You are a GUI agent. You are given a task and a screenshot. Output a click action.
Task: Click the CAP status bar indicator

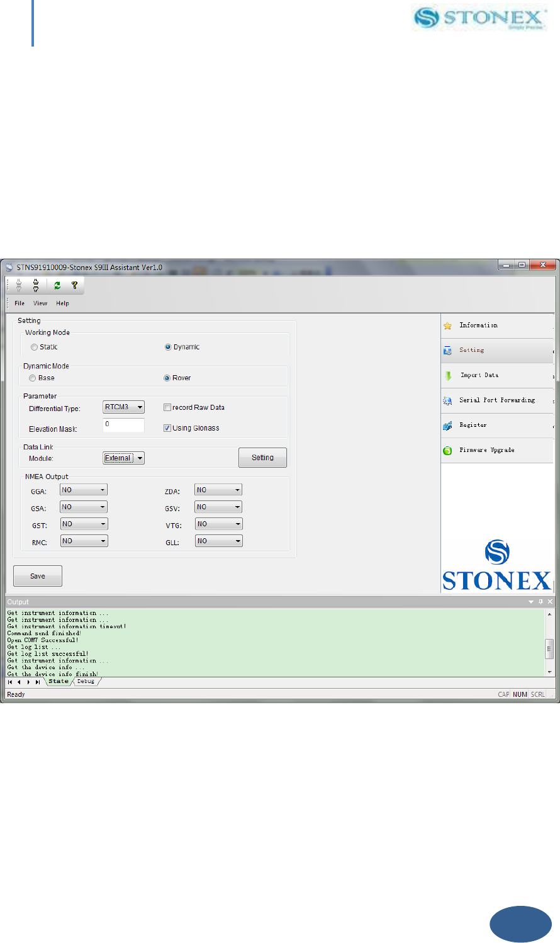tap(503, 694)
